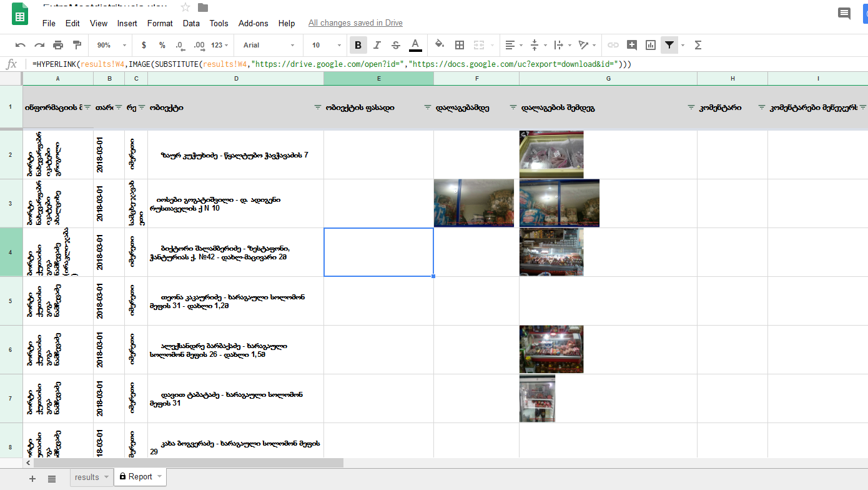The height and width of the screenshot is (490, 868).
Task: Open the functions sigma icon
Action: tap(698, 45)
